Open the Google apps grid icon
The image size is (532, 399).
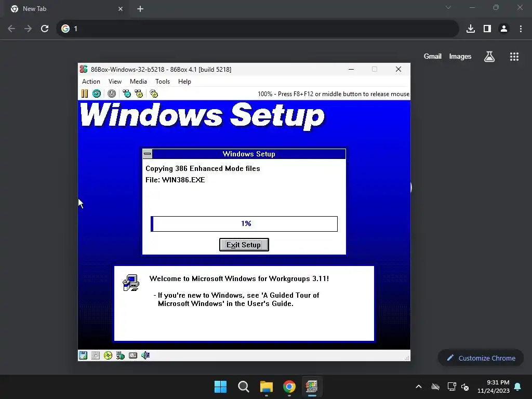[514, 57]
